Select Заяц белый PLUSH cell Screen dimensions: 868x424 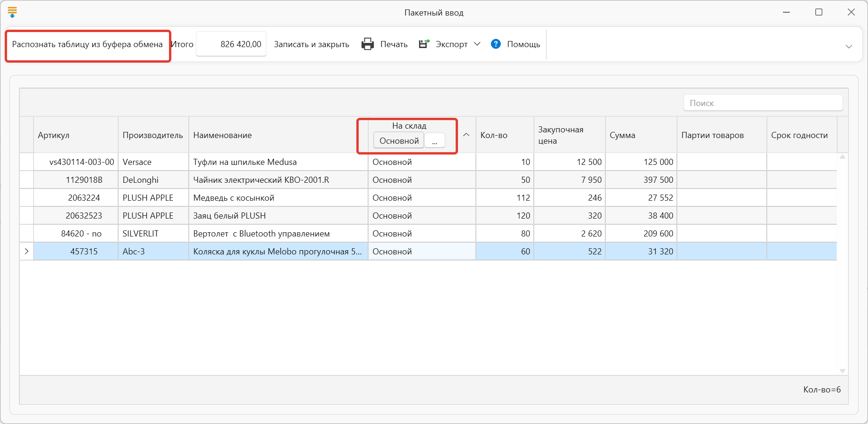tap(278, 215)
